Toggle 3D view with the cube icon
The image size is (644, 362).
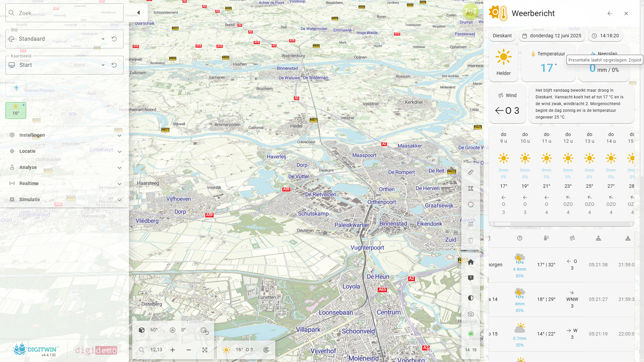tap(141, 330)
